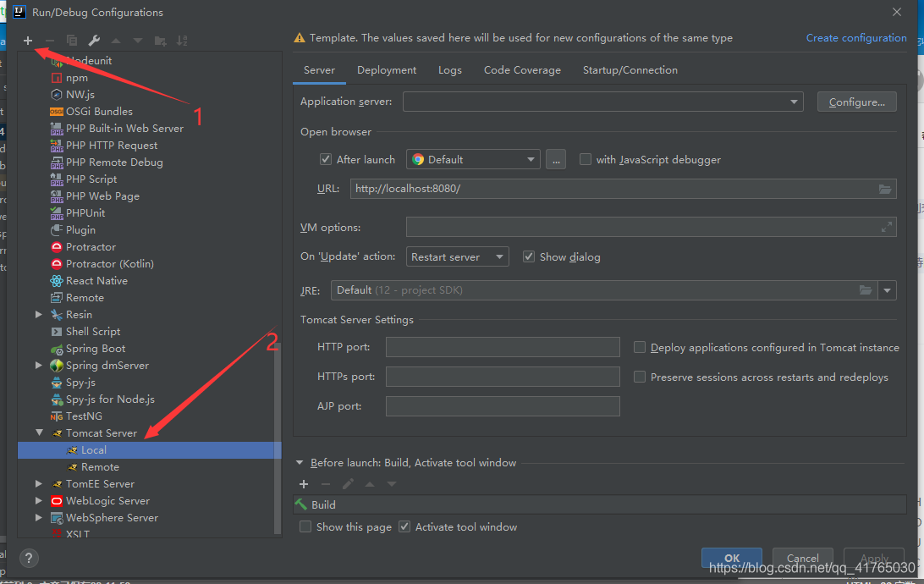924x584 pixels.
Task: Enable the Show this page checkbox
Action: tap(305, 526)
